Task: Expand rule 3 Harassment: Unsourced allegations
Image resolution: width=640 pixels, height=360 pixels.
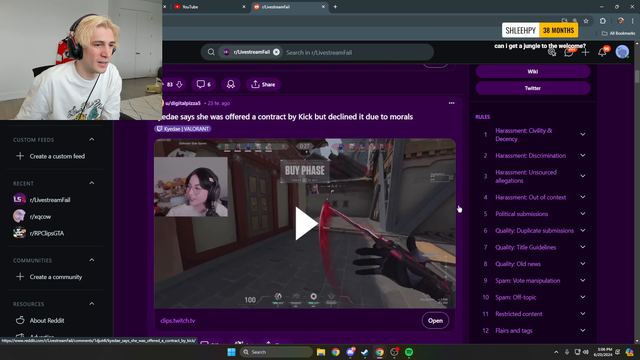Action: 582,176
